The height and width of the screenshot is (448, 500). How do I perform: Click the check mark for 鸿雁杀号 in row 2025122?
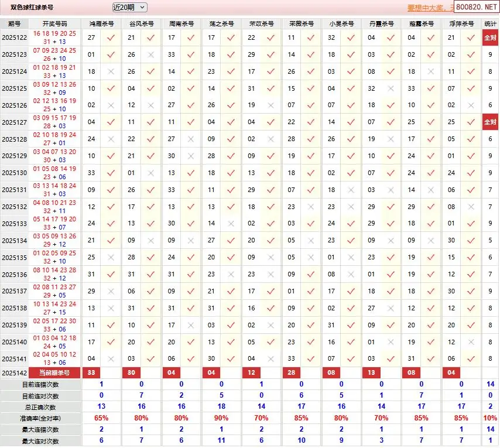[111, 37]
